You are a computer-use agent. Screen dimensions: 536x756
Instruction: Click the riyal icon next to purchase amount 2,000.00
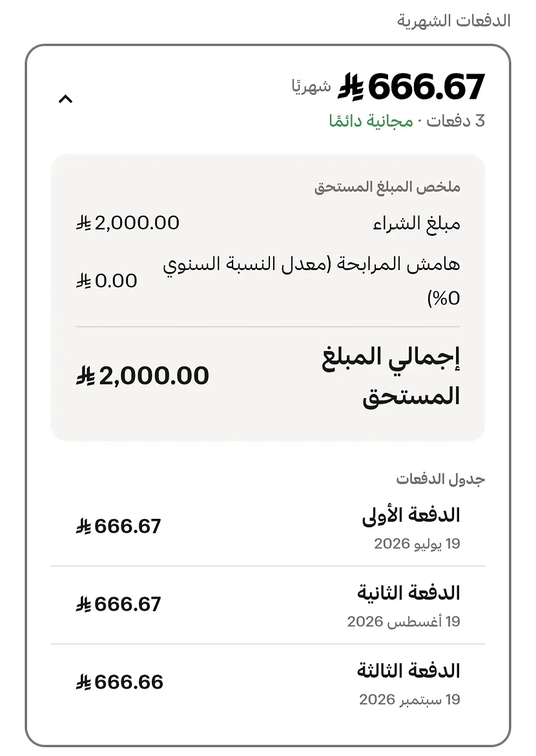[x=84, y=223]
